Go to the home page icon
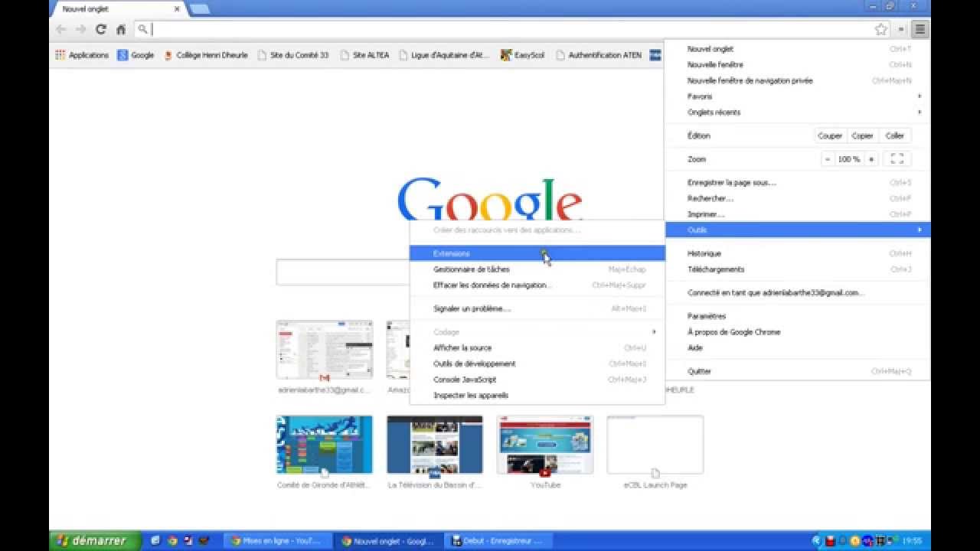The width and height of the screenshot is (980, 551). coord(121,29)
